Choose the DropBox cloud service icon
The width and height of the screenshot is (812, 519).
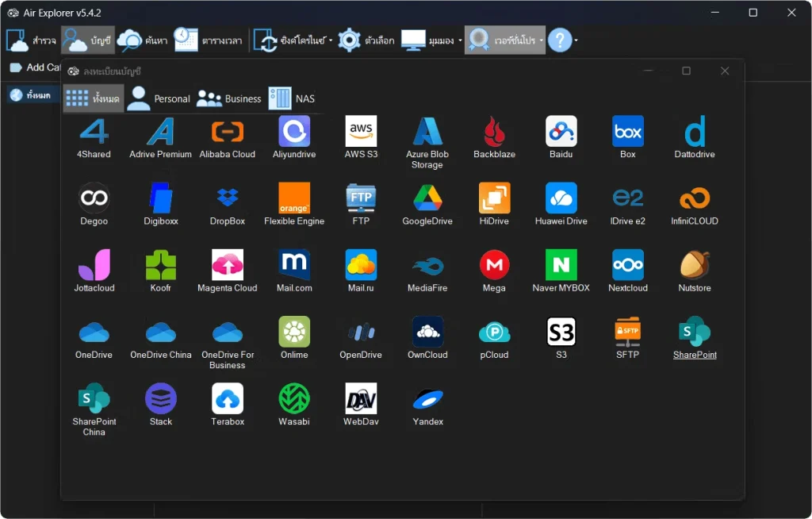pos(228,198)
